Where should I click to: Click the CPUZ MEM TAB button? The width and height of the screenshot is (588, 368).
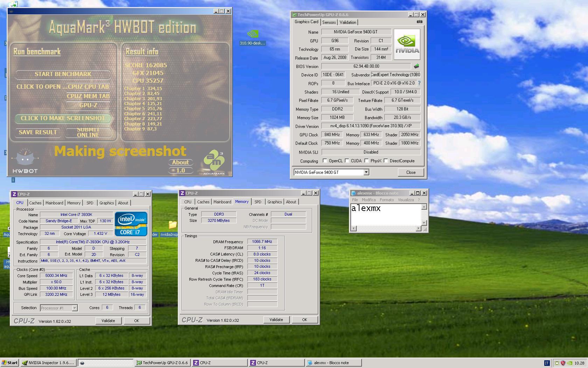[x=88, y=96]
